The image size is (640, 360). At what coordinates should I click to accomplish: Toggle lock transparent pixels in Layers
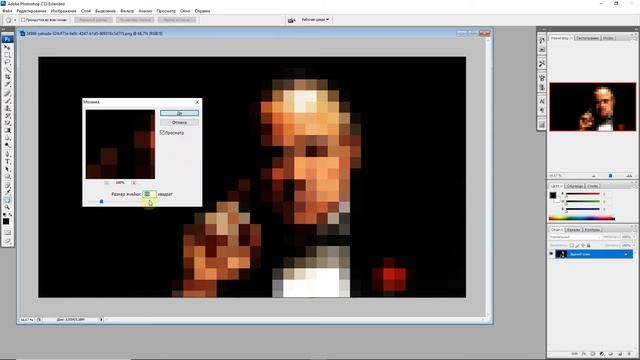coord(571,245)
